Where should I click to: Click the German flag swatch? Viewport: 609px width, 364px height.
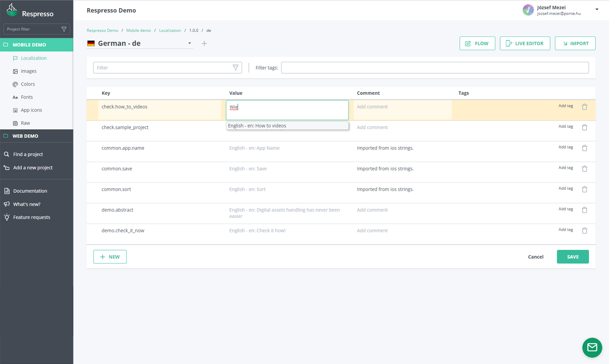(x=91, y=43)
